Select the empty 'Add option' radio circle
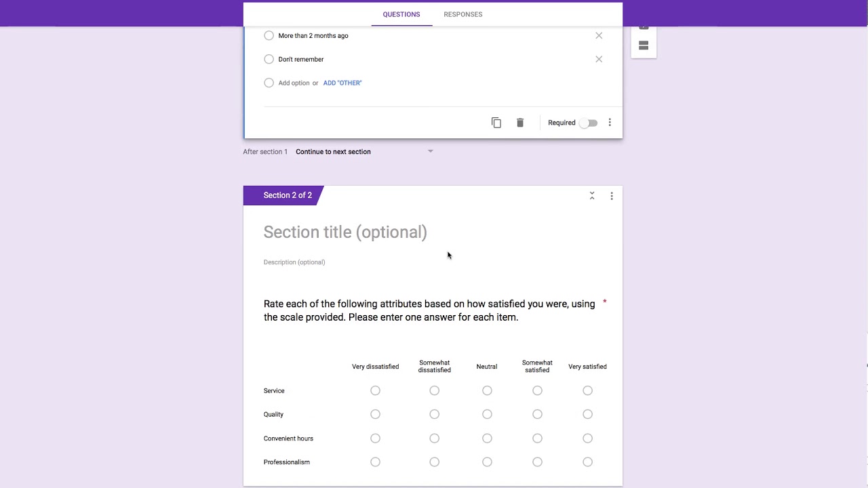This screenshot has height=488, width=868. (269, 83)
